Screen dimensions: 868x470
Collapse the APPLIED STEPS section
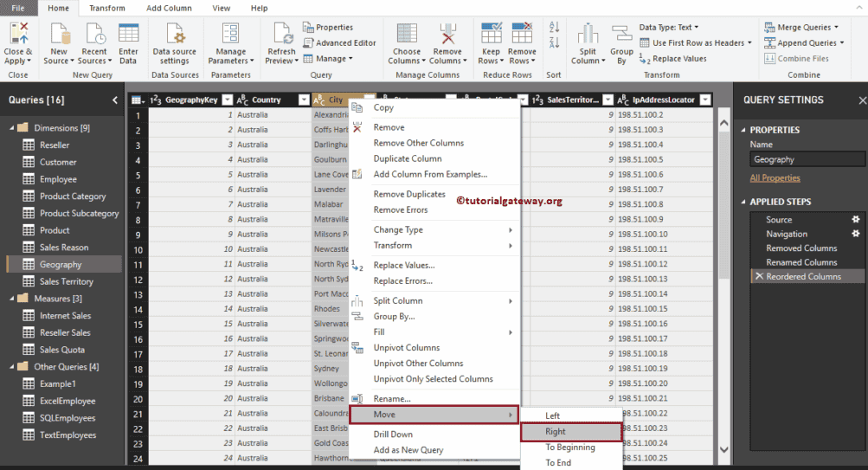tap(743, 202)
